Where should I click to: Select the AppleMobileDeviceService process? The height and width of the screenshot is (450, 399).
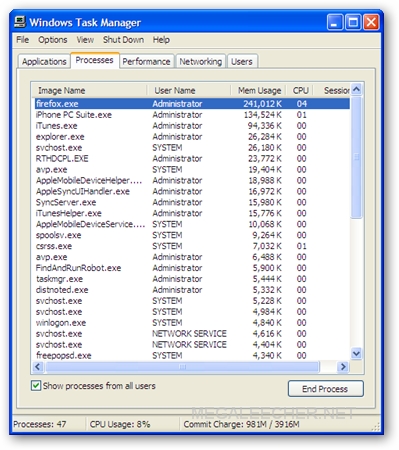tap(192, 224)
